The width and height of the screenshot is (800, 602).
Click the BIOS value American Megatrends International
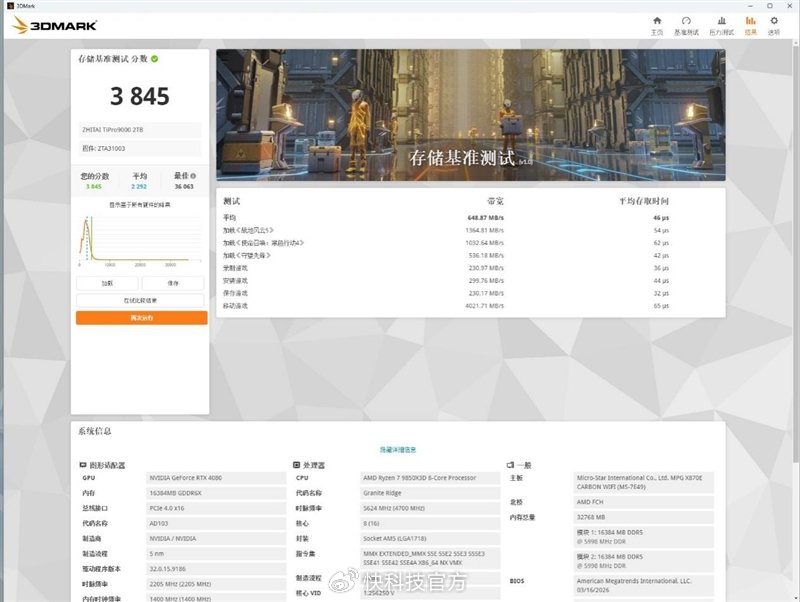click(643, 585)
